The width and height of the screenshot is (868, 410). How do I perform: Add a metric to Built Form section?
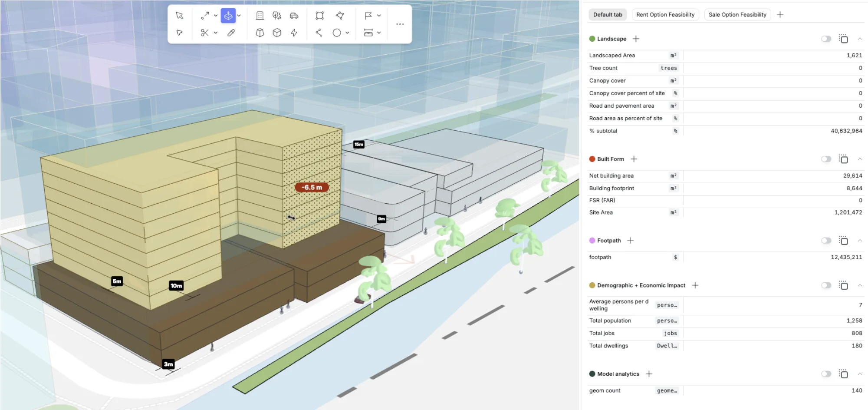[x=634, y=159]
